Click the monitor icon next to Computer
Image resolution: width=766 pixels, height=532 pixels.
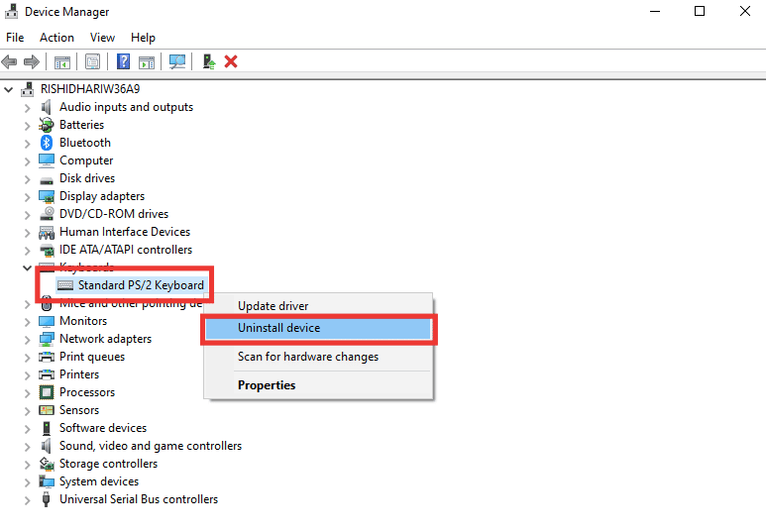tap(47, 160)
